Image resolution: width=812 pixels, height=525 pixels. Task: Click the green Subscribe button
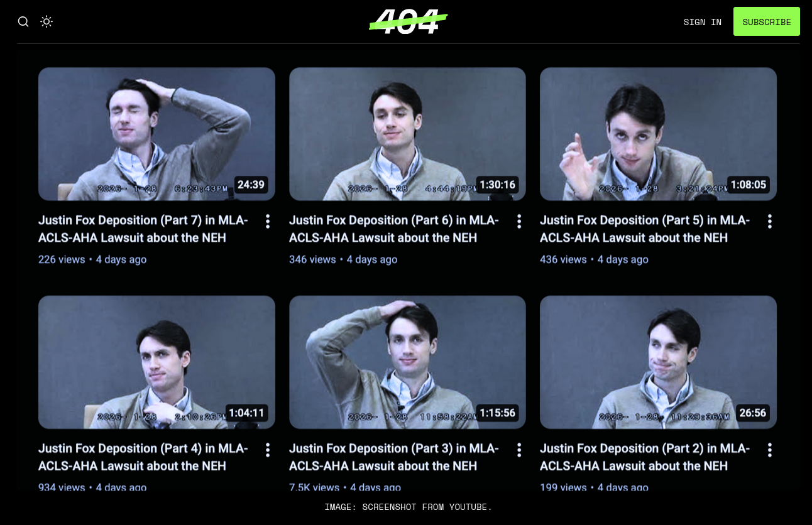point(767,21)
